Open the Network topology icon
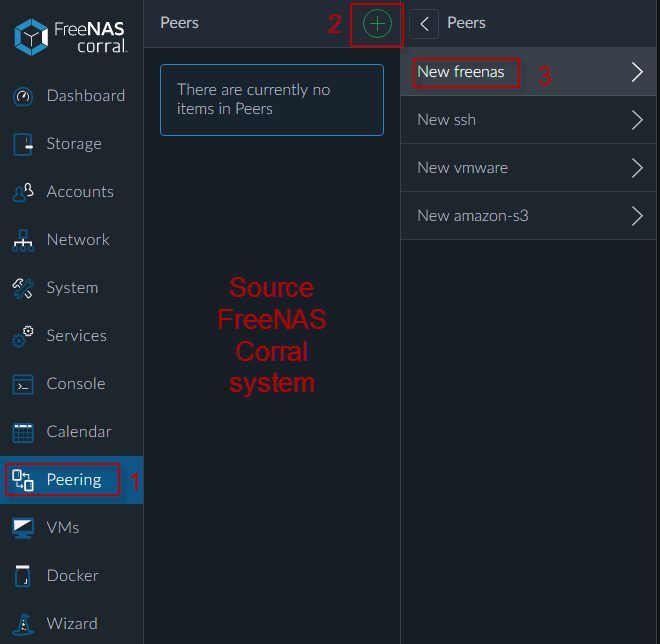 pos(23,240)
